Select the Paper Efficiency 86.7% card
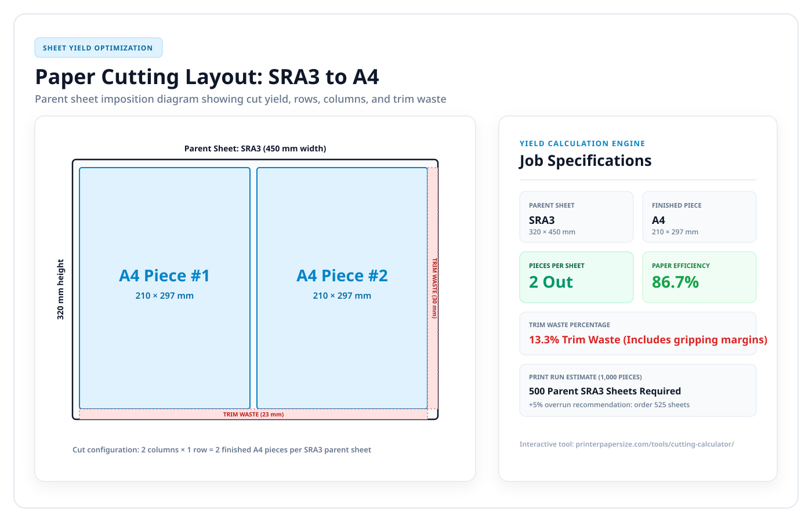 (x=699, y=277)
